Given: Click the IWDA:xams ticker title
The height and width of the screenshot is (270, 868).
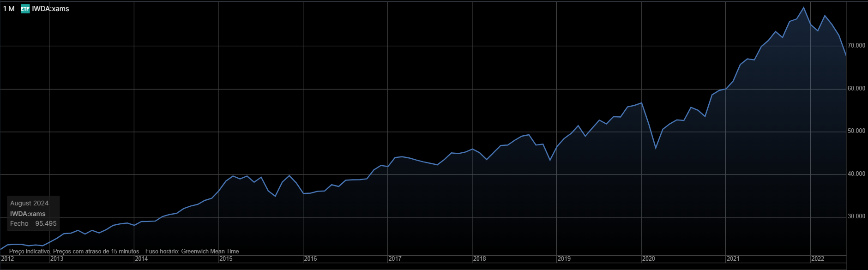Looking at the screenshot, I should (50, 9).
